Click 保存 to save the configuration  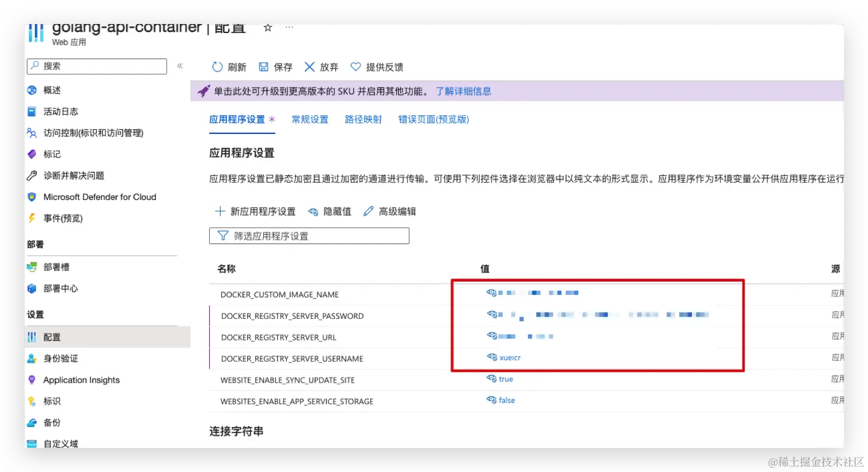(275, 67)
